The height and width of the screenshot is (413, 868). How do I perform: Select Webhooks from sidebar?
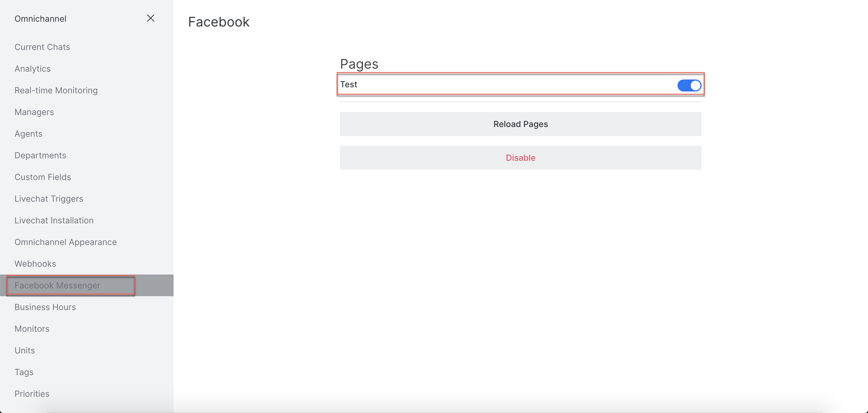point(36,264)
